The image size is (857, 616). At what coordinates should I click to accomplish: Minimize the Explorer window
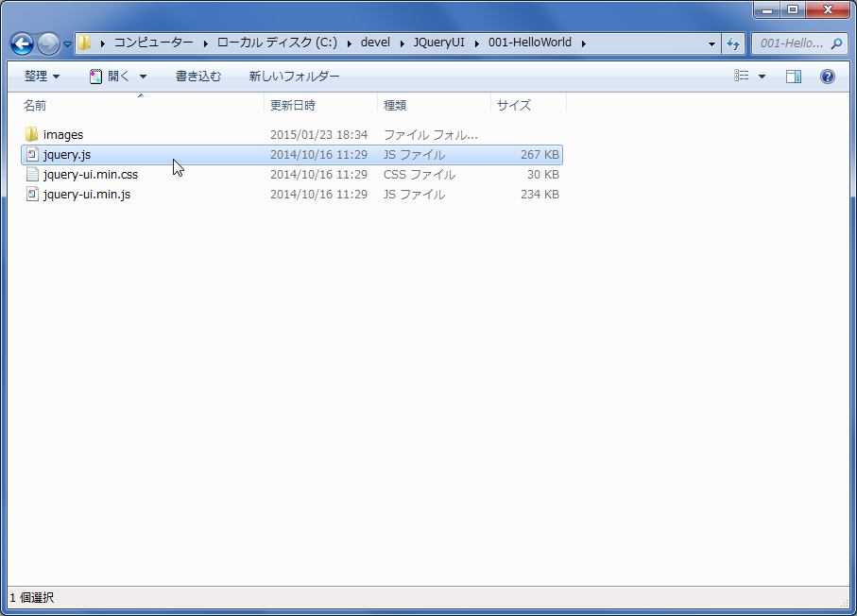767,9
